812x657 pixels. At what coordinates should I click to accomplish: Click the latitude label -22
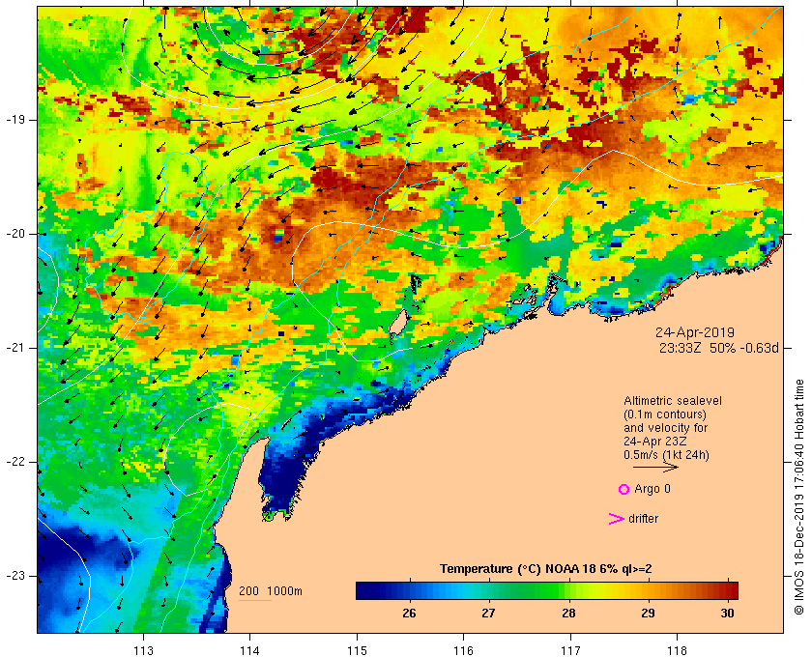[x=15, y=461]
